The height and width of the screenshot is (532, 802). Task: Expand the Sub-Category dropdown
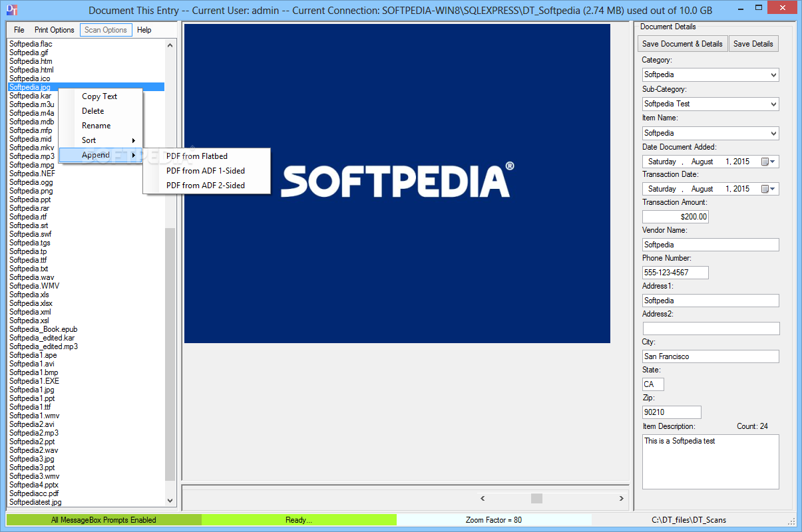click(773, 104)
